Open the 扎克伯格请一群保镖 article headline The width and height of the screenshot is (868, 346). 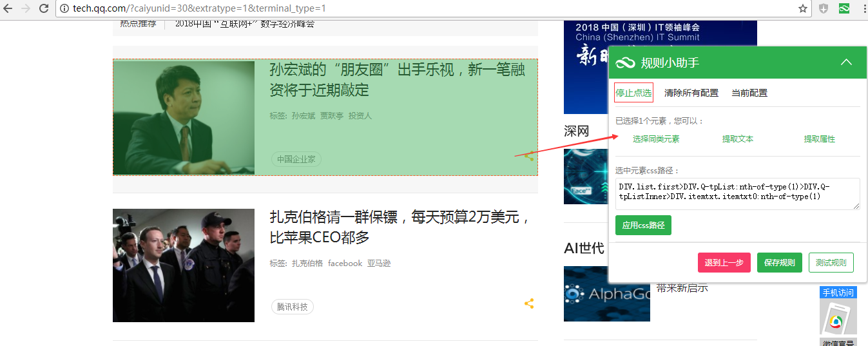point(400,227)
